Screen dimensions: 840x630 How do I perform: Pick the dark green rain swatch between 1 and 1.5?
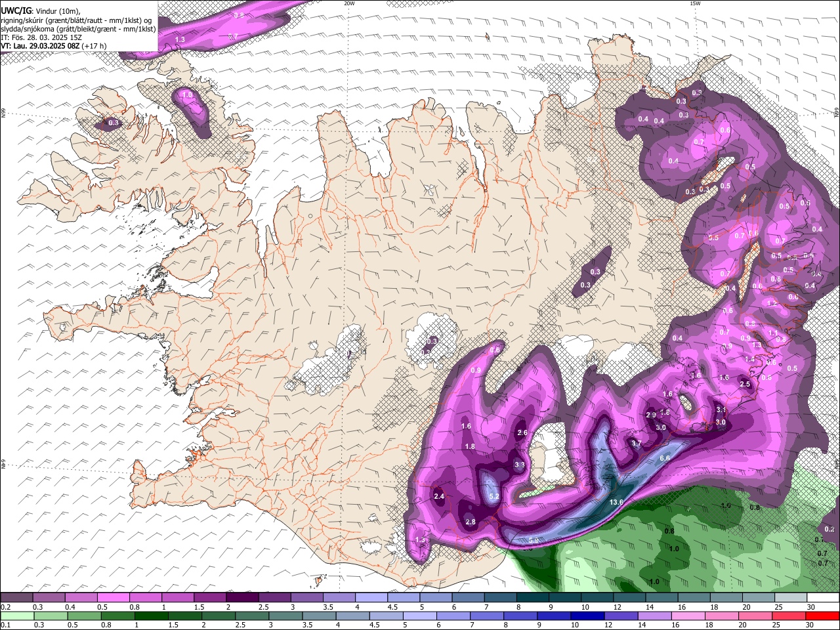(151, 616)
